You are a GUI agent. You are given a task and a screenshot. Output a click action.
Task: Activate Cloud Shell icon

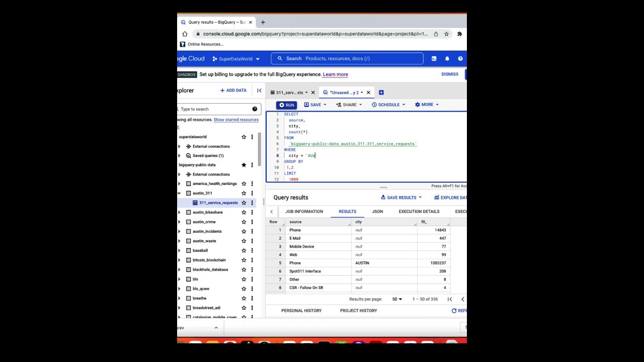434,59
